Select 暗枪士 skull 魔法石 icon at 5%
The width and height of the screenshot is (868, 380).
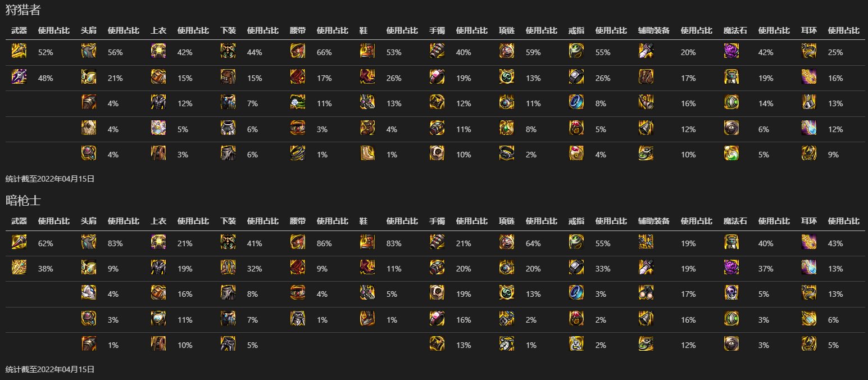pos(731,293)
